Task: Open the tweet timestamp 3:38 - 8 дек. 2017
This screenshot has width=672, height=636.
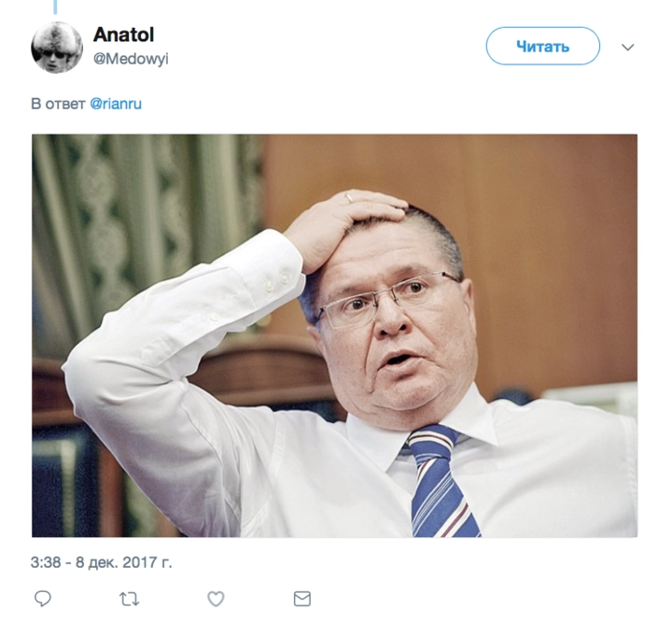Action: coord(101,562)
